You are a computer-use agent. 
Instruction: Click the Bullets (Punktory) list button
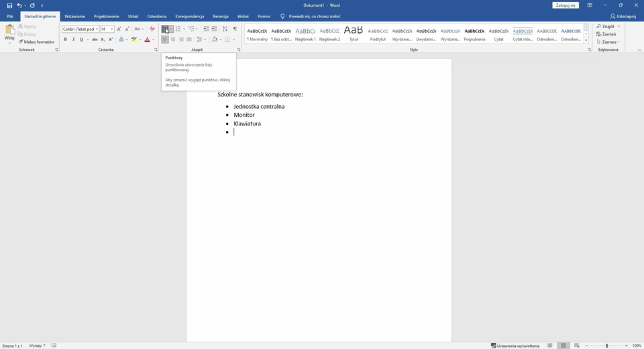pyautogui.click(x=165, y=29)
